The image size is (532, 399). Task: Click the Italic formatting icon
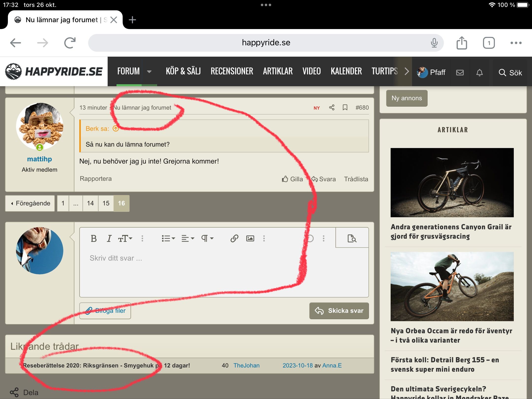[x=109, y=238]
